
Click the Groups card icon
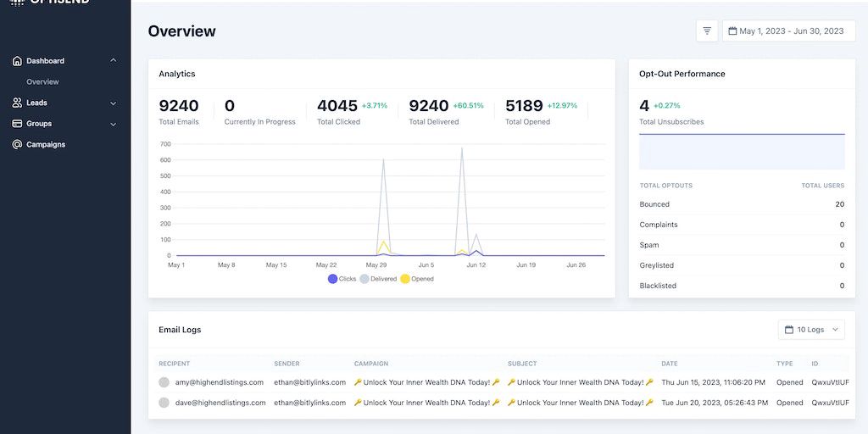click(x=17, y=124)
